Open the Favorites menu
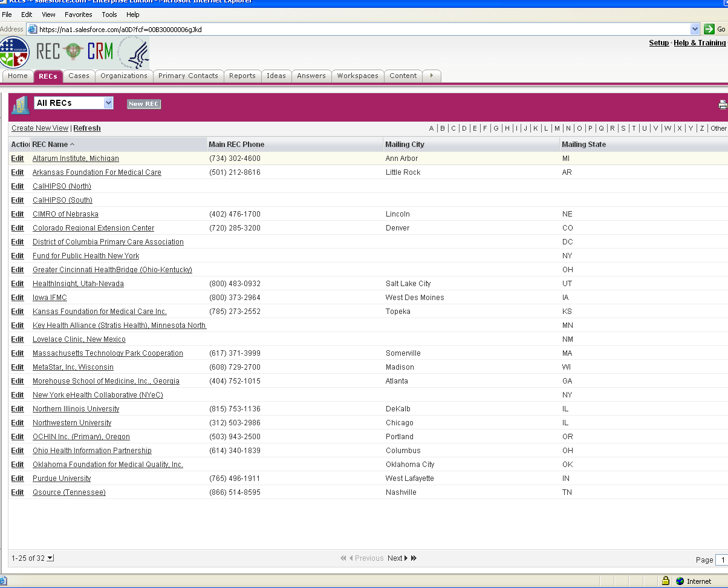The width and height of the screenshot is (728, 588). [x=78, y=15]
